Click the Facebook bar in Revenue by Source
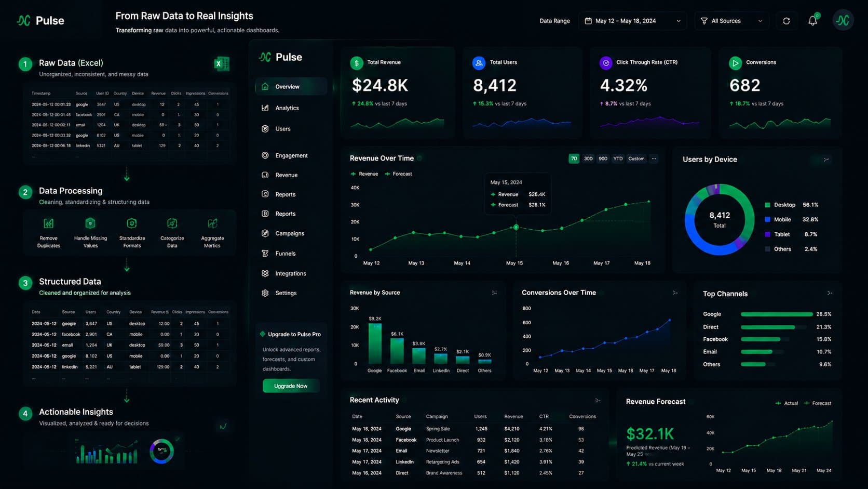This screenshot has width=868, height=489. point(397,351)
